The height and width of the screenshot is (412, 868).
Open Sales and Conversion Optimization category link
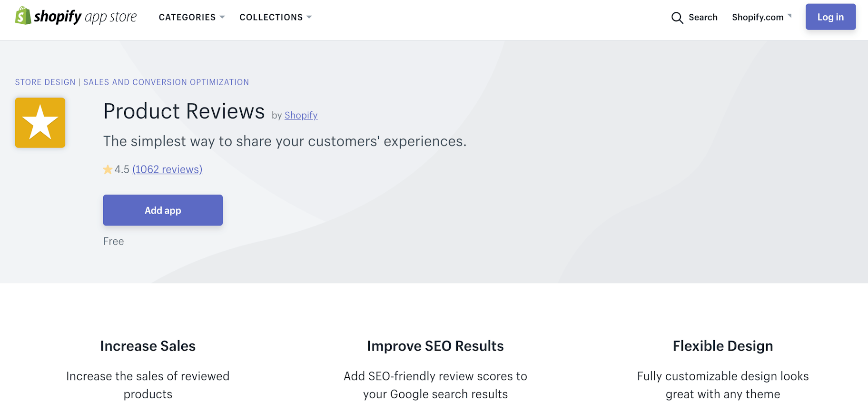pyautogui.click(x=166, y=82)
